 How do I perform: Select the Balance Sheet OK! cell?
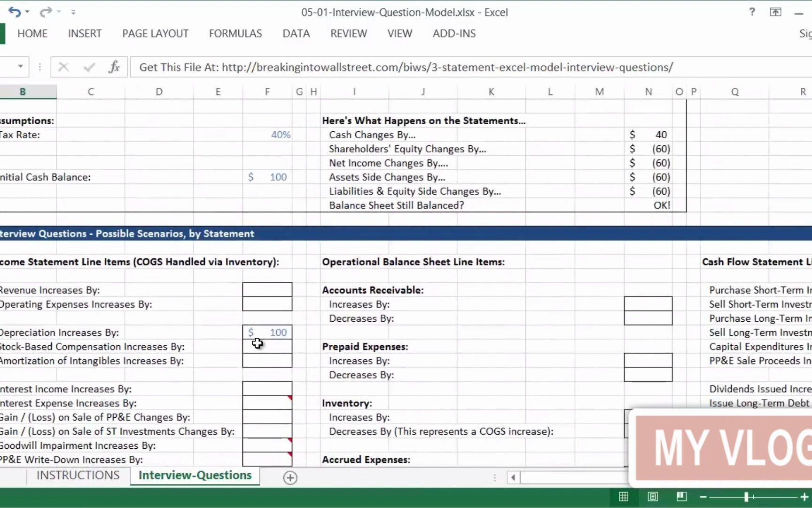[x=648, y=205]
